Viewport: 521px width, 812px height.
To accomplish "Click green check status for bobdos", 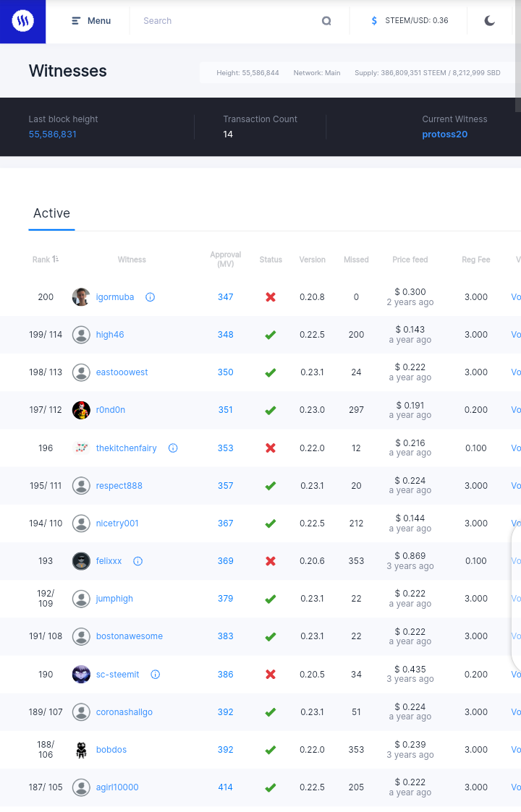I will (x=271, y=750).
